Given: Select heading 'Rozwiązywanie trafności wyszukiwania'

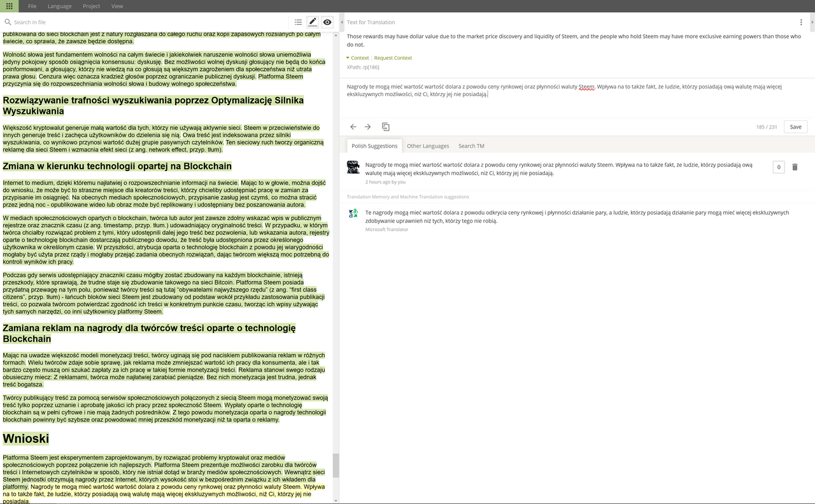Looking at the screenshot, I should coord(153,106).
